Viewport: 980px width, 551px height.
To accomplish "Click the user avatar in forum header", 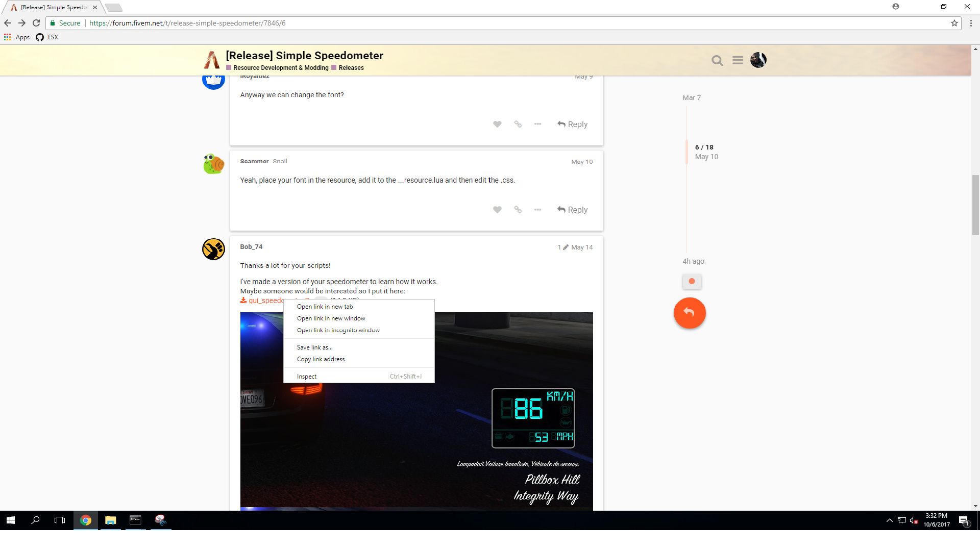I will coord(758,60).
